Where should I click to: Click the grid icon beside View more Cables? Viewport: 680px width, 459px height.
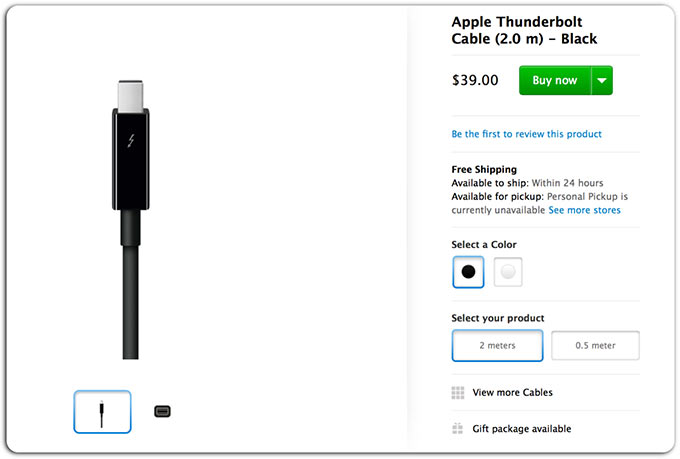[458, 393]
